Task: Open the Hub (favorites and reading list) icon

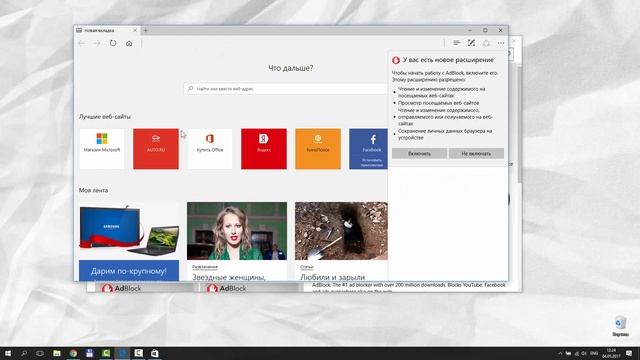Action: coord(456,43)
